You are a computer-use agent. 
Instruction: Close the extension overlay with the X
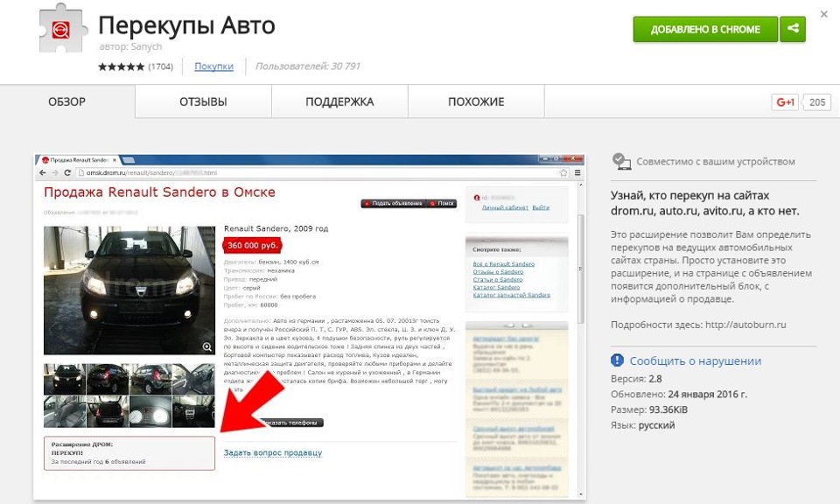(x=824, y=15)
